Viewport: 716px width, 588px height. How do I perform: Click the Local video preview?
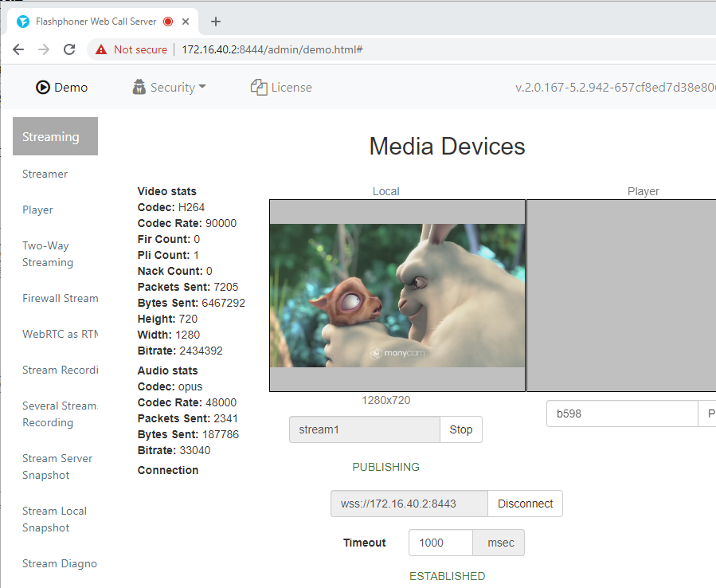397,295
